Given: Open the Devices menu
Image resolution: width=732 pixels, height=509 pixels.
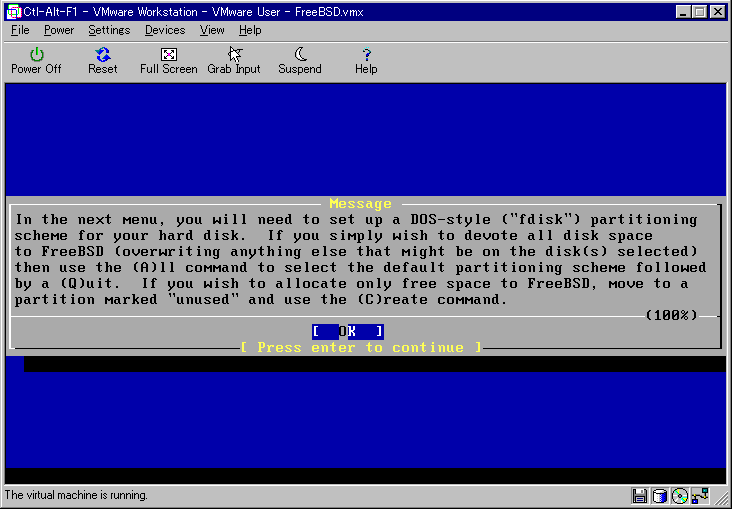Looking at the screenshot, I should (x=165, y=30).
